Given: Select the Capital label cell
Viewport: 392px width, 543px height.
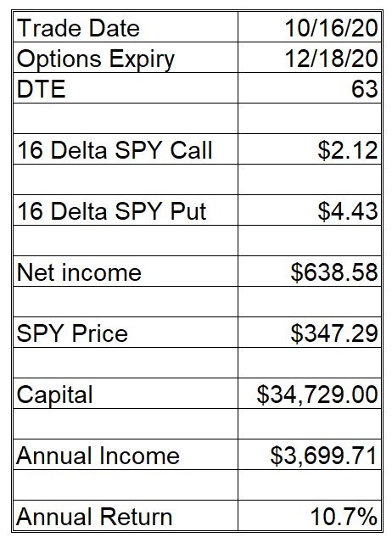Looking at the screenshot, I should [126, 394].
